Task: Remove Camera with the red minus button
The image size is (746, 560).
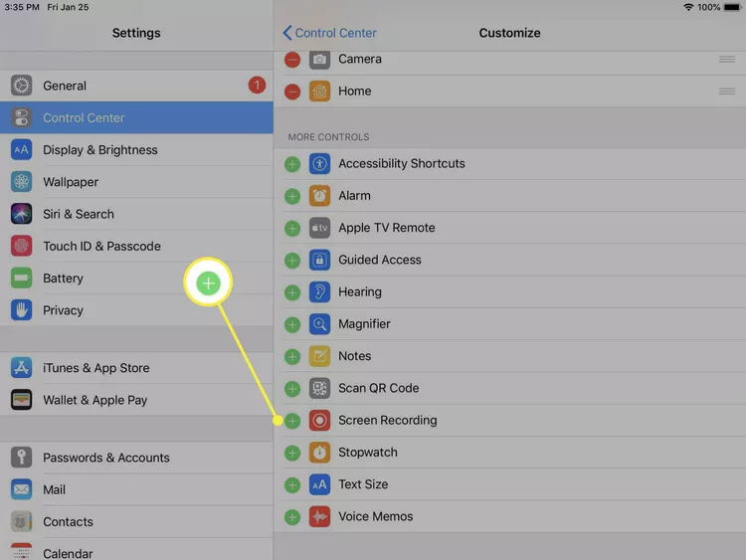Action: pos(292,60)
